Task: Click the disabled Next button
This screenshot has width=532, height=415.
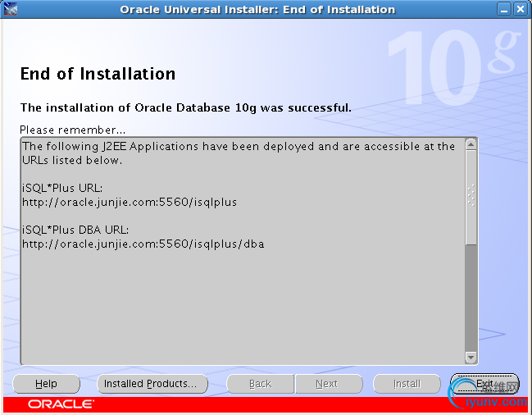Action: tap(329, 384)
